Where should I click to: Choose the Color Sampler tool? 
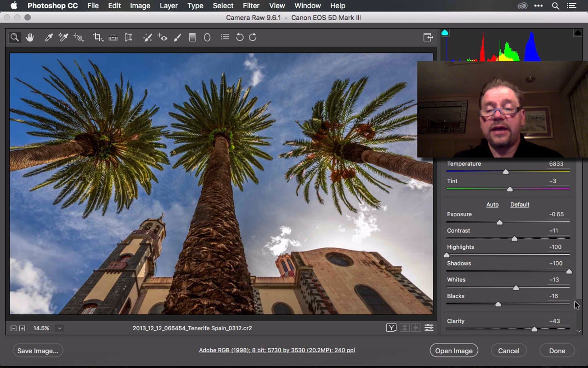coord(63,37)
